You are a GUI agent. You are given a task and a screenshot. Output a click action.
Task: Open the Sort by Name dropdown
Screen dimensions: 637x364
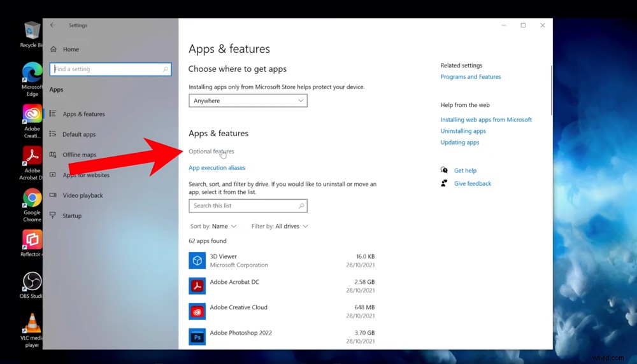pos(213,226)
